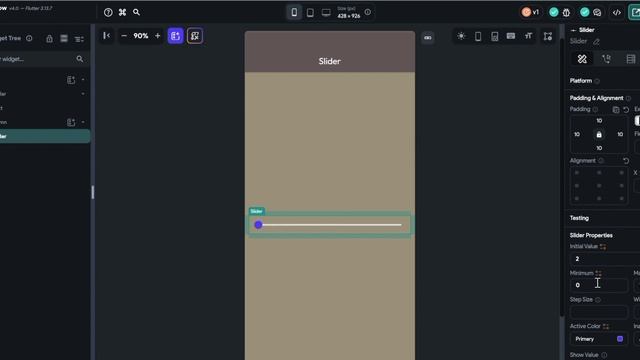Image resolution: width=640 pixels, height=360 pixels.
Task: Click the Slider page title in app bar
Action: coord(329,61)
